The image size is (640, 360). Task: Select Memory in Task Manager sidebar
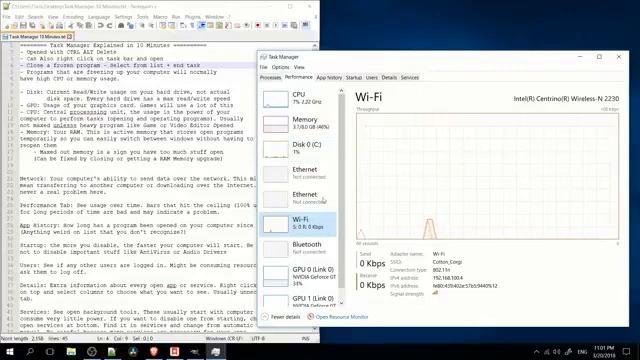click(x=298, y=124)
